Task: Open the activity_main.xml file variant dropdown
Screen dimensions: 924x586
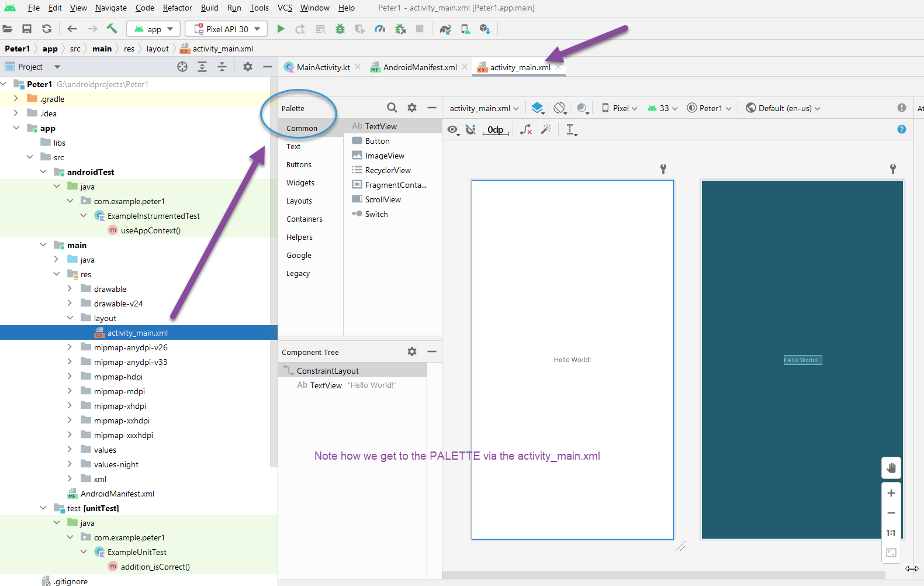Action: 484,108
